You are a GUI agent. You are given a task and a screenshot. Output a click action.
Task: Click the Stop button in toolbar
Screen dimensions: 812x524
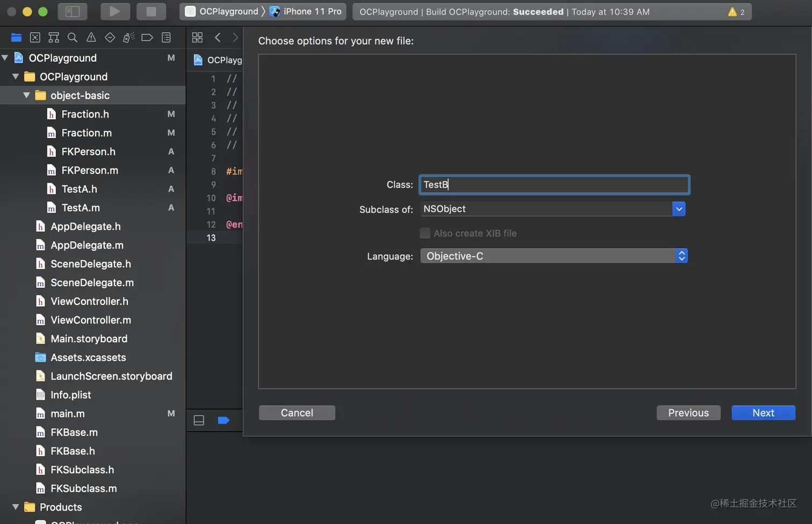pos(151,11)
